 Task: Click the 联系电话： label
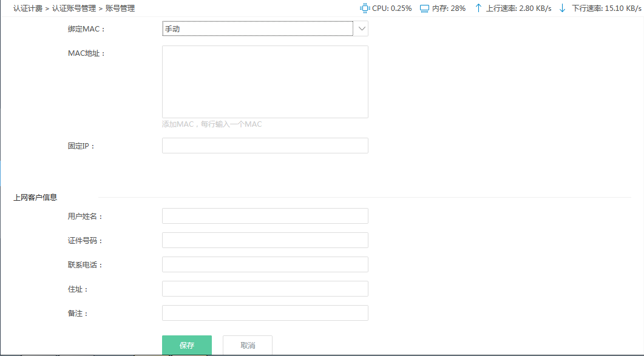(x=85, y=265)
